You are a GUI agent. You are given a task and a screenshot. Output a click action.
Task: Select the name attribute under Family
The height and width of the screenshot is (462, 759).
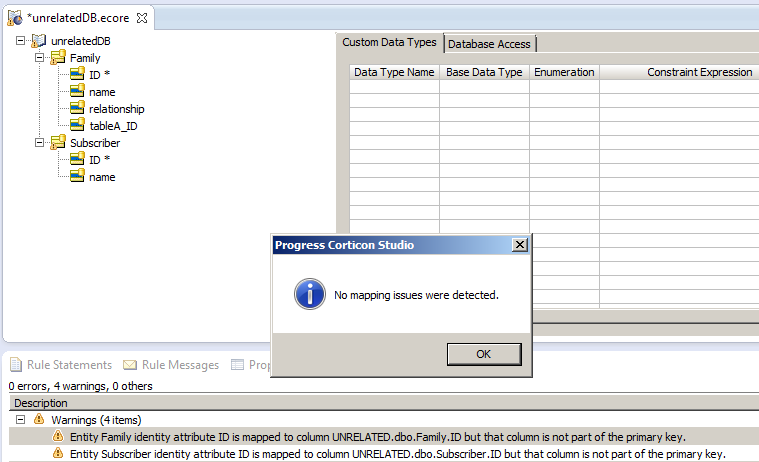click(102, 92)
